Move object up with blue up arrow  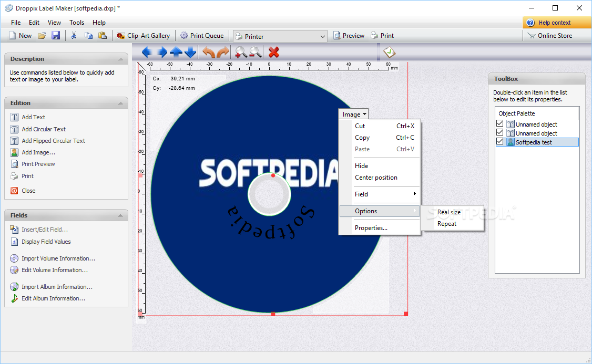[176, 52]
